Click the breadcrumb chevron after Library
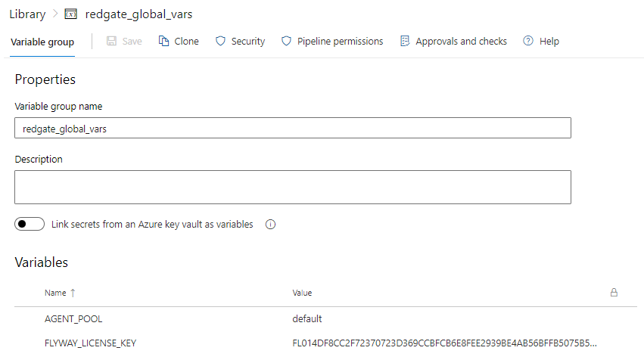 [55, 14]
